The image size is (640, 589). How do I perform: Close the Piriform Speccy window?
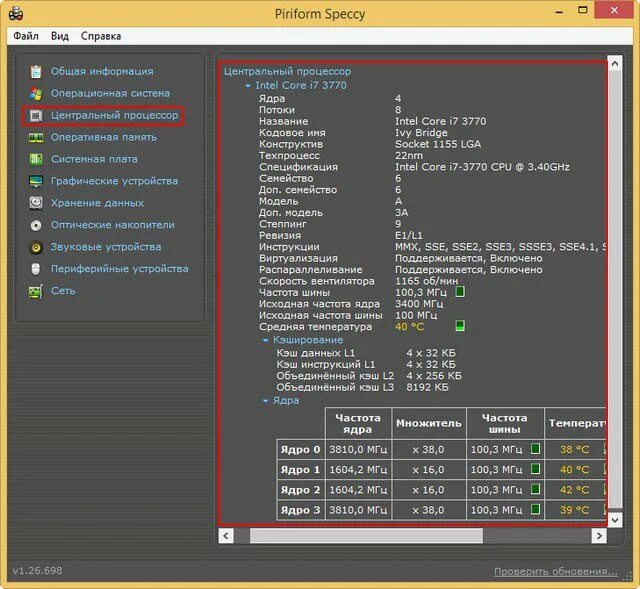pyautogui.click(x=615, y=10)
